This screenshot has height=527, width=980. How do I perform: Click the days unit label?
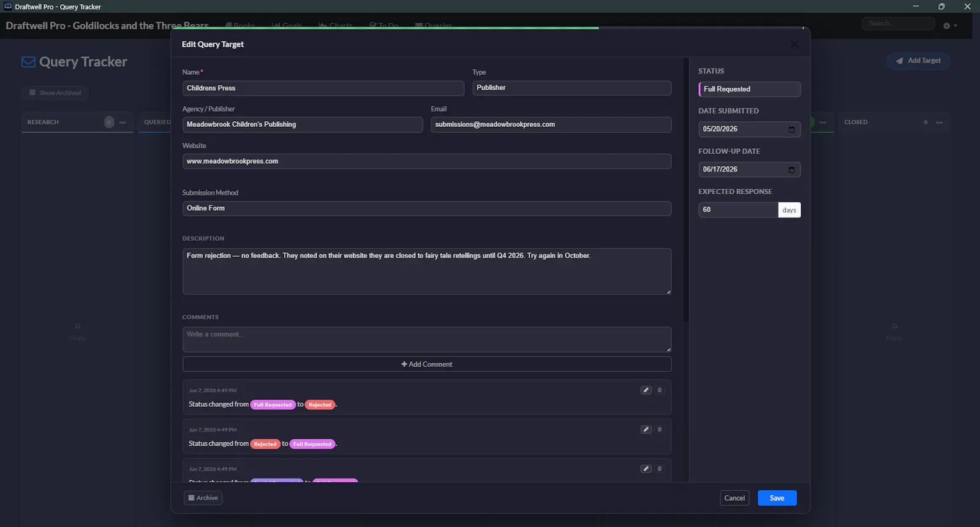(x=789, y=210)
